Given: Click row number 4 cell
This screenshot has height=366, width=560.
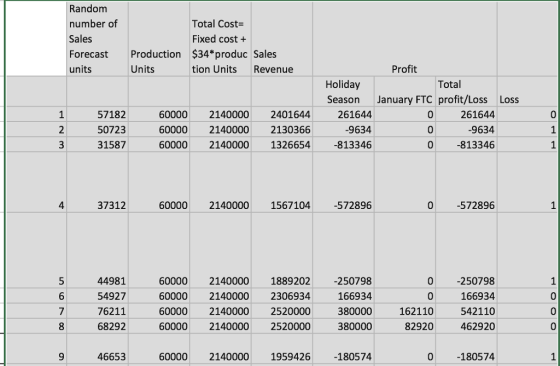Looking at the screenshot, I should (36, 182).
